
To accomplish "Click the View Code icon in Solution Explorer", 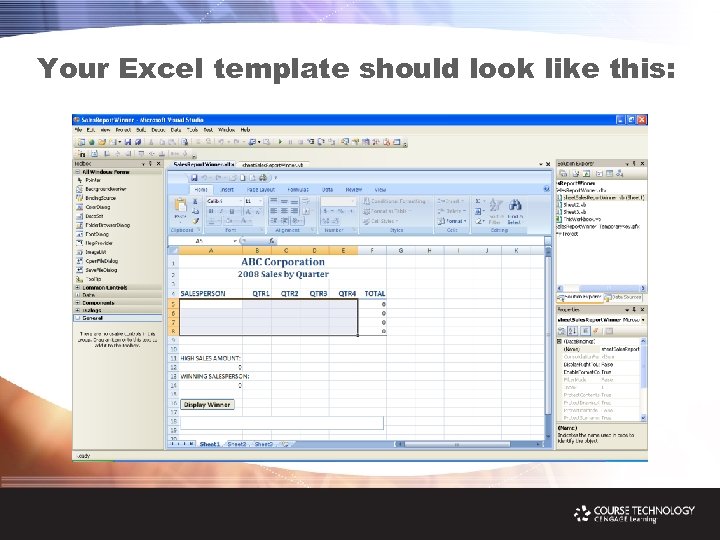I will click(599, 174).
